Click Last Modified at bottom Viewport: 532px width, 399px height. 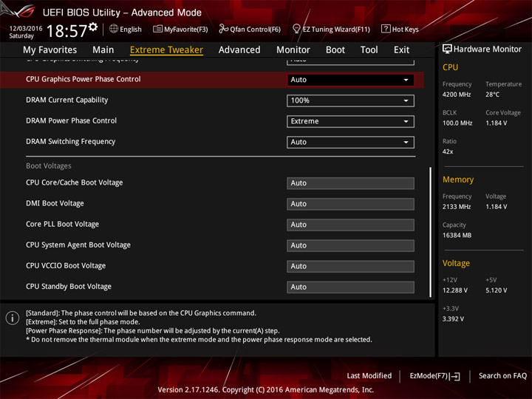pos(369,375)
